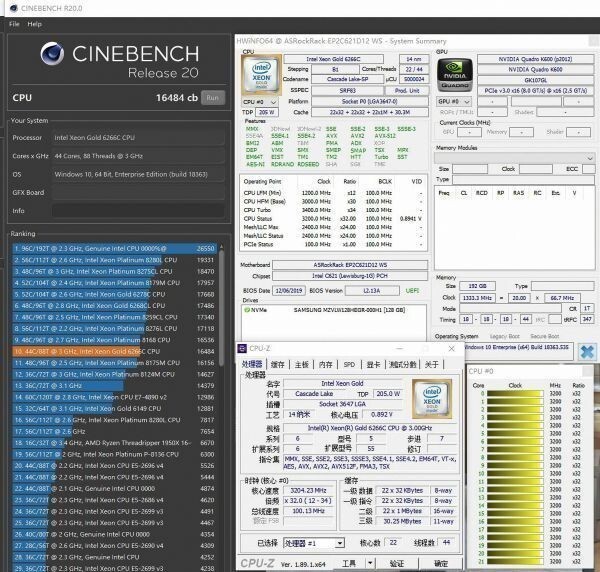Image resolution: width=600 pixels, height=572 pixels.
Task: Select ranking row Xeon CPU E7-4890 v2
Action: coord(115,397)
